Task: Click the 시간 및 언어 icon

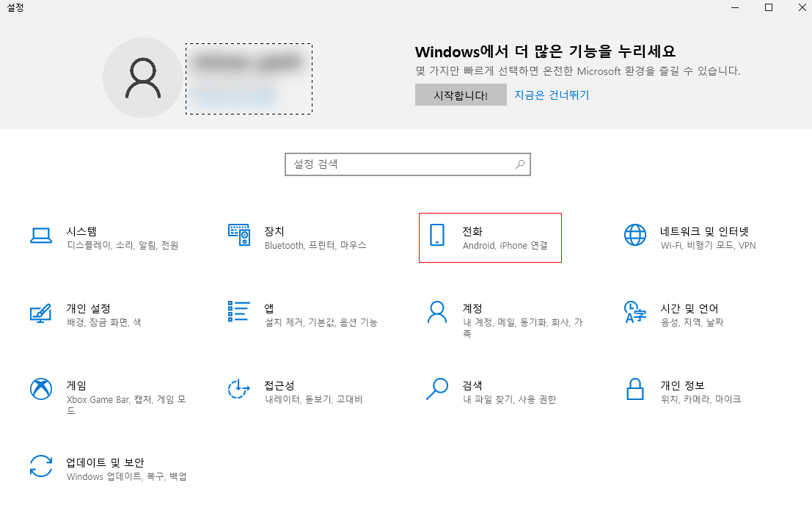Action: (635, 312)
